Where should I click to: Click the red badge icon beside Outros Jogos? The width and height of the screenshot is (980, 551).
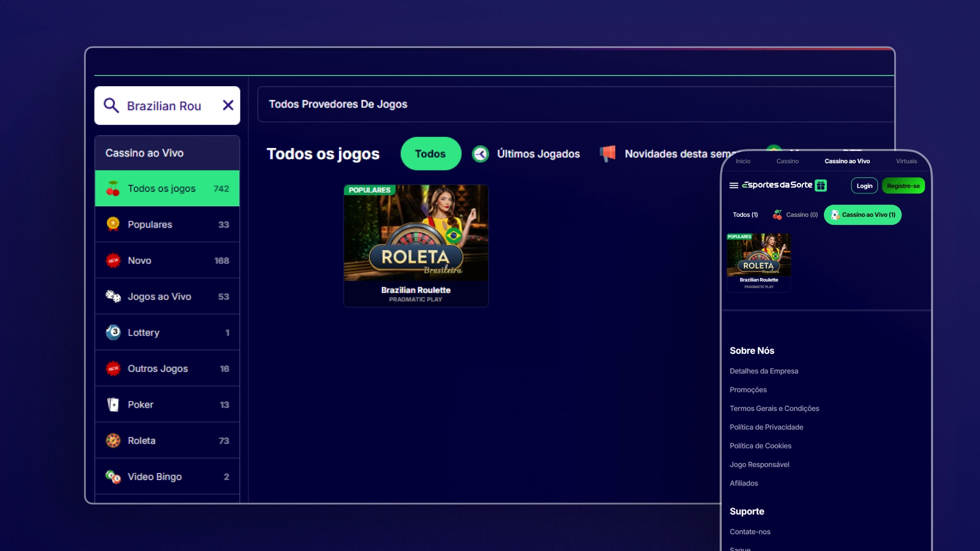coord(113,368)
